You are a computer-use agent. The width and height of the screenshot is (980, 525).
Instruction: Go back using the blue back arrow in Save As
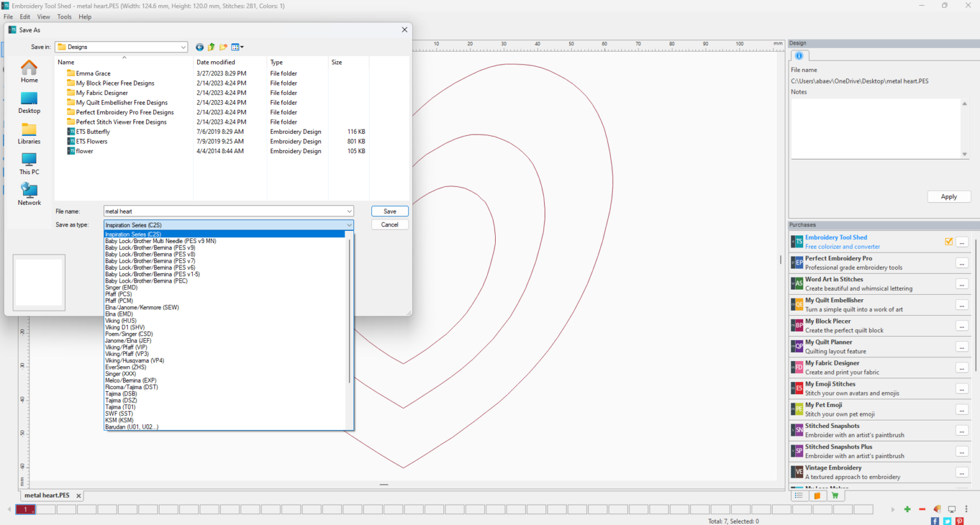[x=199, y=47]
